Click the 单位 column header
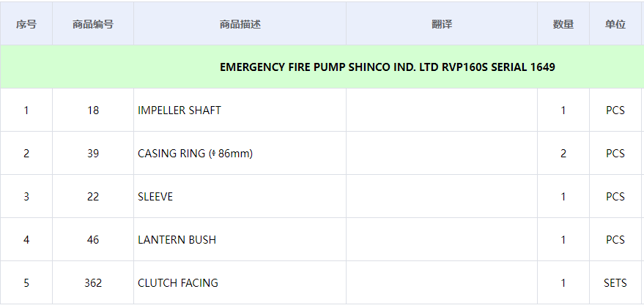This screenshot has height=308, width=644. tap(615, 24)
